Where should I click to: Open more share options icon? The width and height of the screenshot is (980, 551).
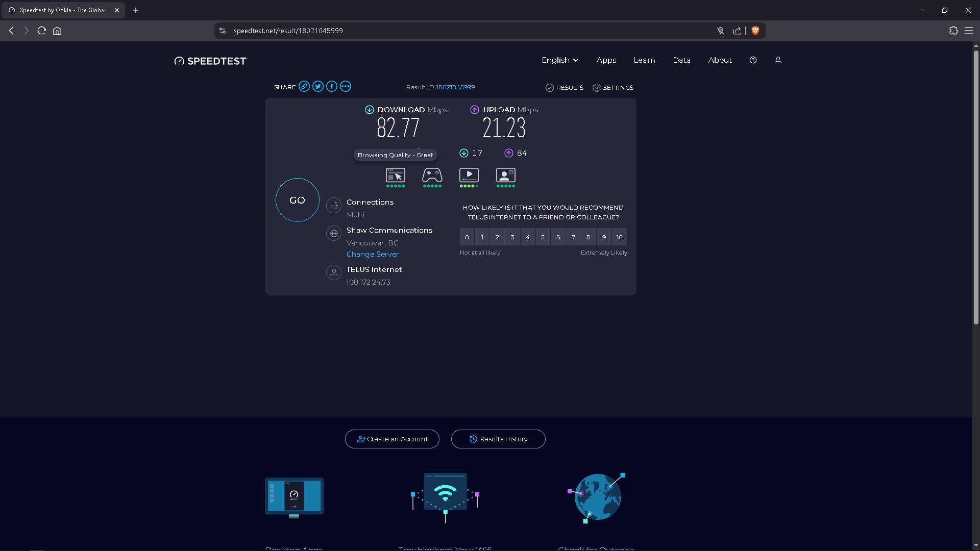tap(346, 86)
